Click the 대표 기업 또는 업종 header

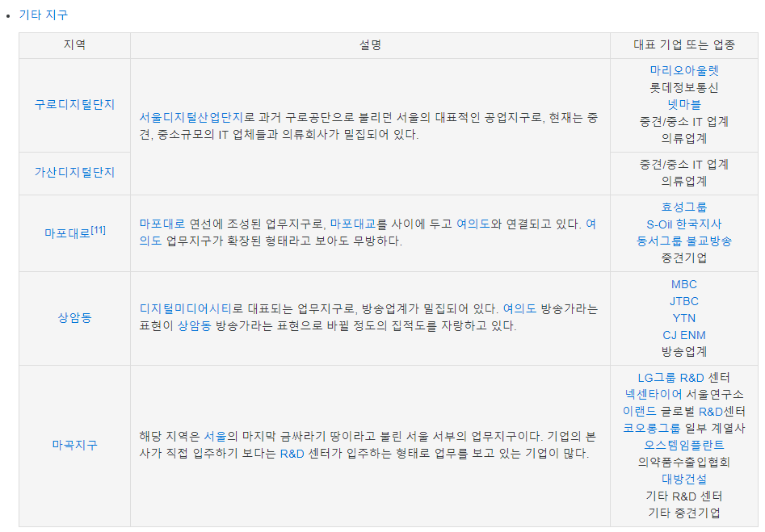tap(684, 45)
